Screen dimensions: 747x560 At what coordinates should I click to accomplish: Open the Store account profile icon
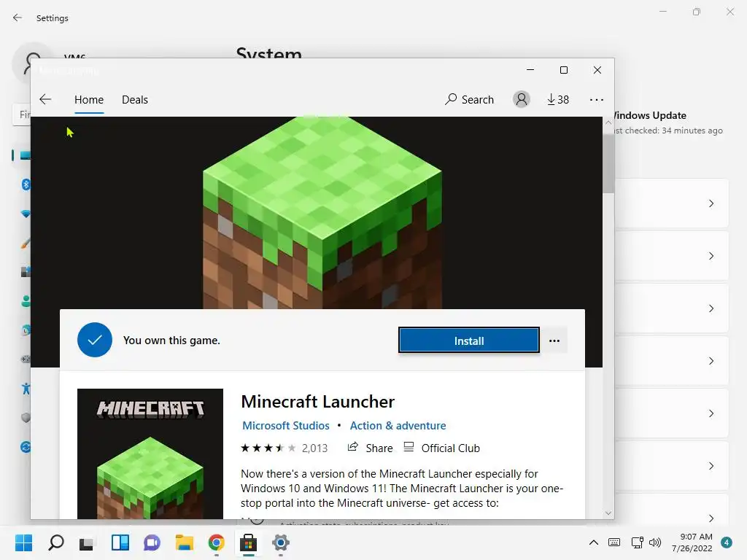521,99
